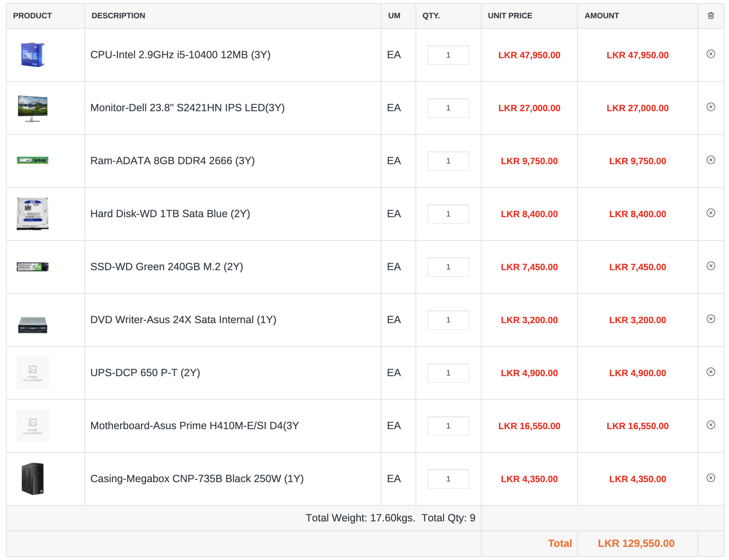Click the EA unit in the Casing row
Image resolution: width=729 pixels, height=560 pixels.
pos(394,479)
